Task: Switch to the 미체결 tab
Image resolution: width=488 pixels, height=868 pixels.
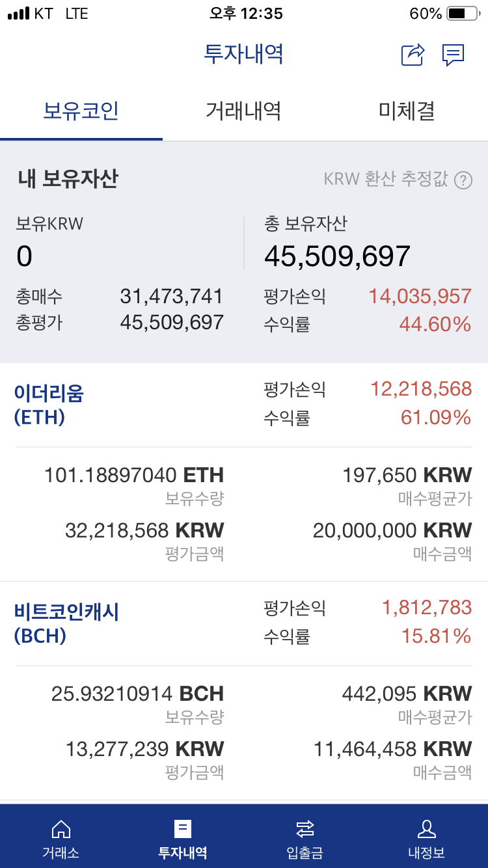Action: [x=407, y=111]
